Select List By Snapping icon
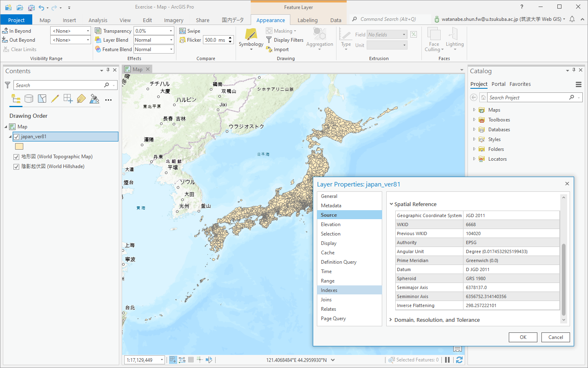 tap(68, 99)
